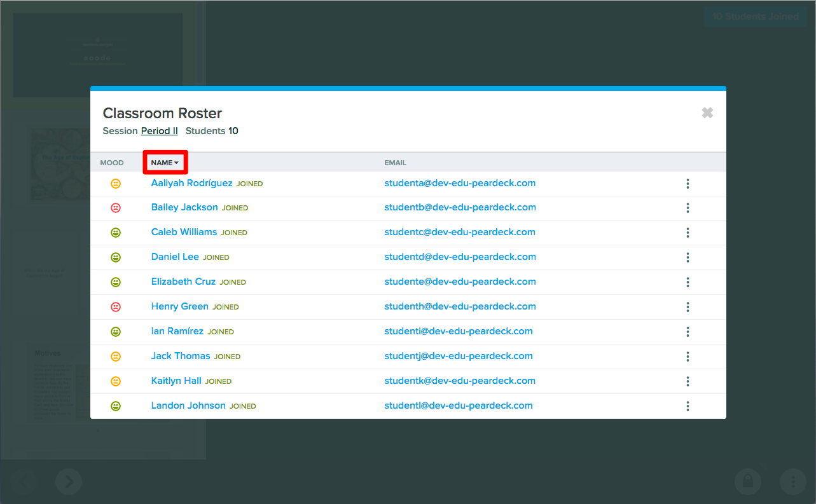
Task: Click email studentk@dev-edu-peardeck.com
Action: (x=460, y=381)
